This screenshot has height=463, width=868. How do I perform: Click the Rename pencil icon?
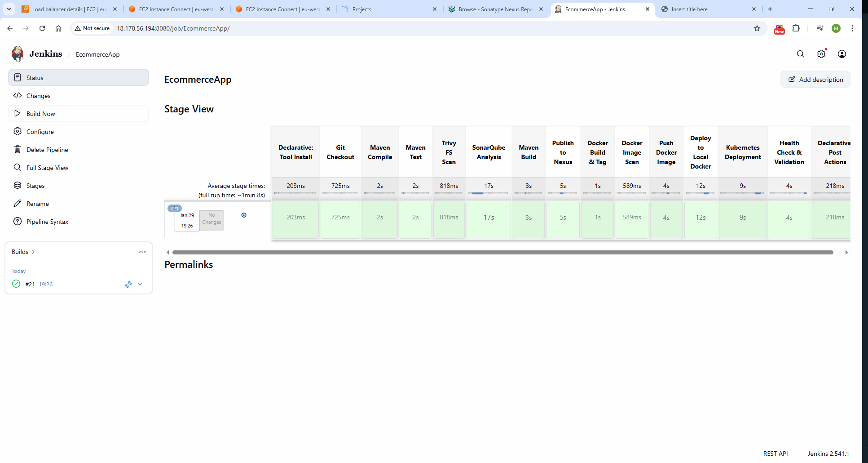[x=18, y=203]
